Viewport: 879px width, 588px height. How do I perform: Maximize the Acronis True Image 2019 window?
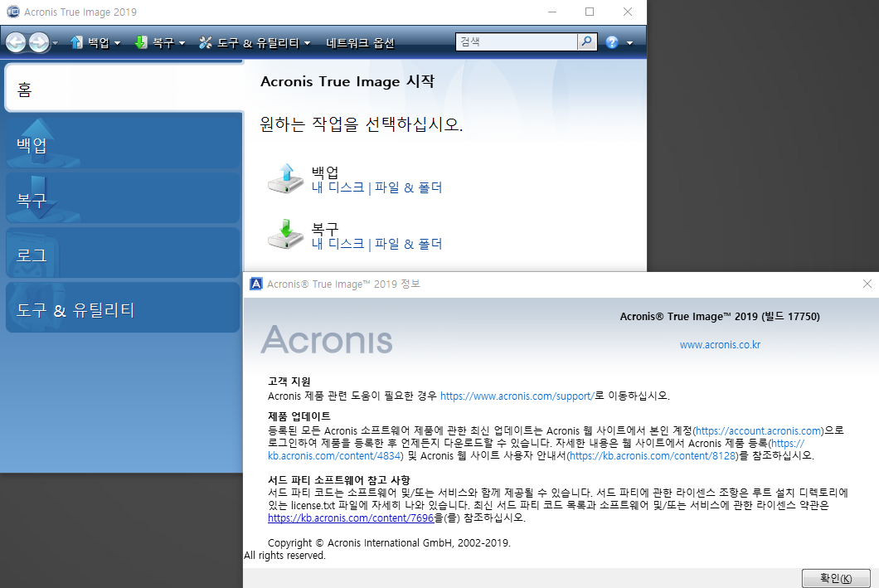[590, 12]
